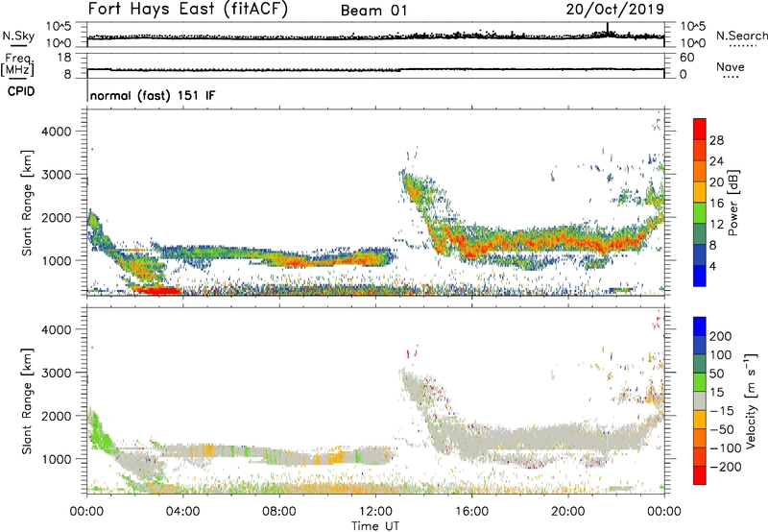Screen dimensions: 768x532
Task: Click the 'N.Search' legend label
Action: pyautogui.click(x=741, y=36)
